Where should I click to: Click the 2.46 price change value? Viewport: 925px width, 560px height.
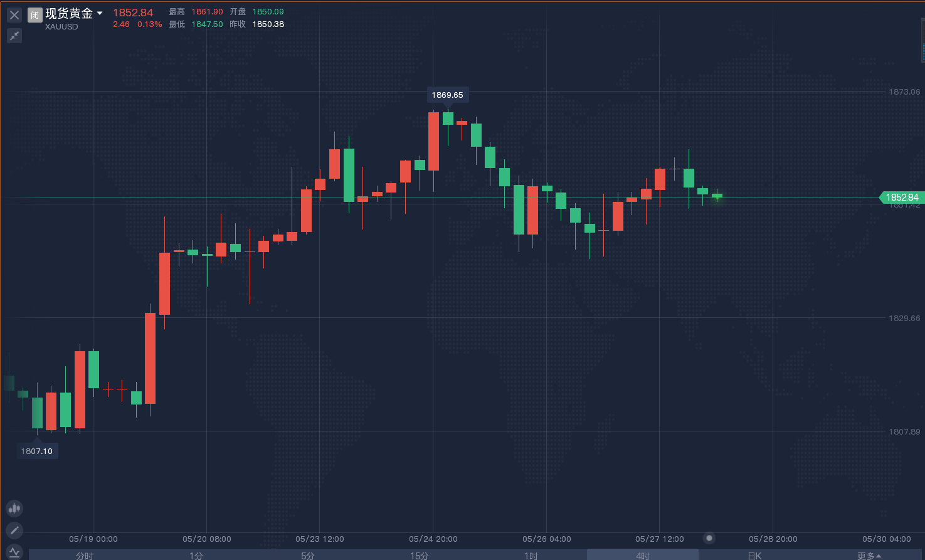(121, 24)
